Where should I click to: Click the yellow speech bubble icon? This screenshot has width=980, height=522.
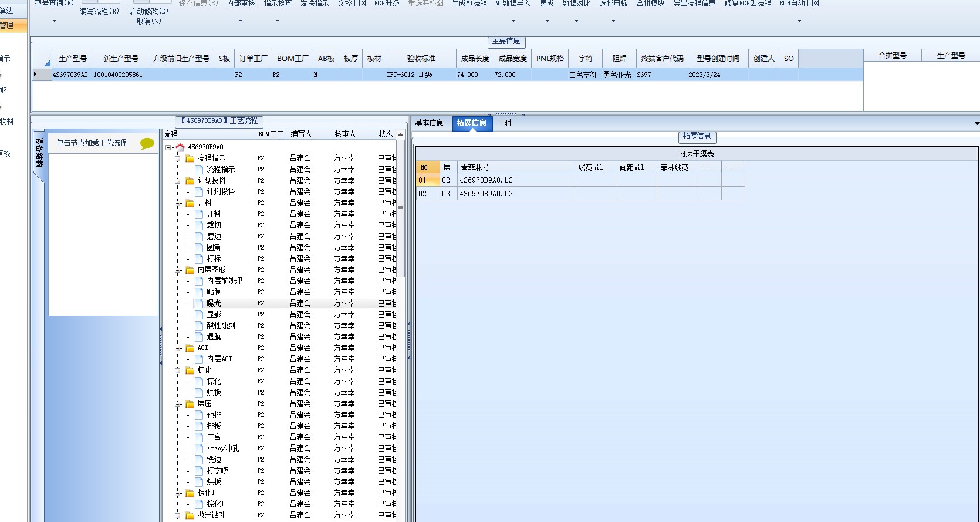pyautogui.click(x=147, y=143)
